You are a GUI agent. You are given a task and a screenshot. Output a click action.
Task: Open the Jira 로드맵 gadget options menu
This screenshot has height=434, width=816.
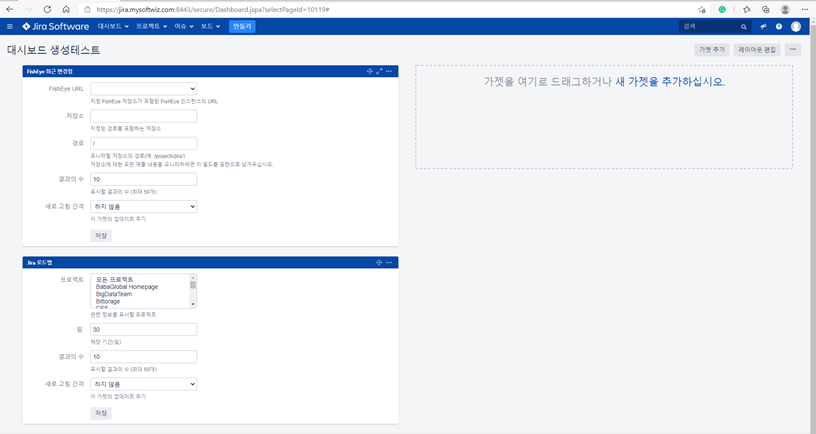tap(389, 262)
